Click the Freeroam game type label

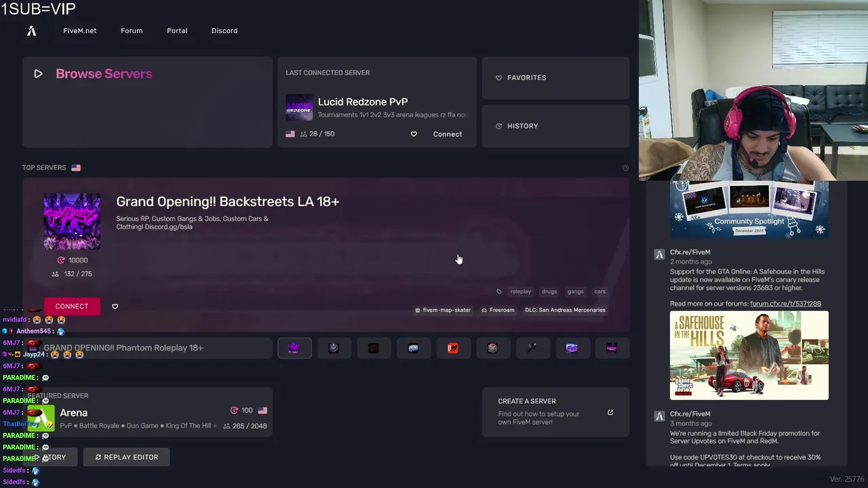tap(498, 310)
